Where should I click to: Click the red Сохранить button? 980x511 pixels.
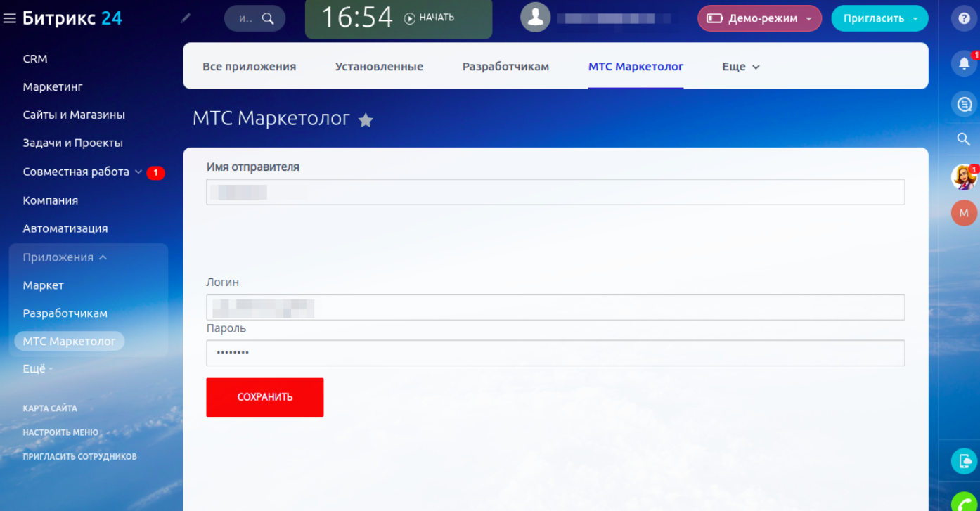click(265, 397)
